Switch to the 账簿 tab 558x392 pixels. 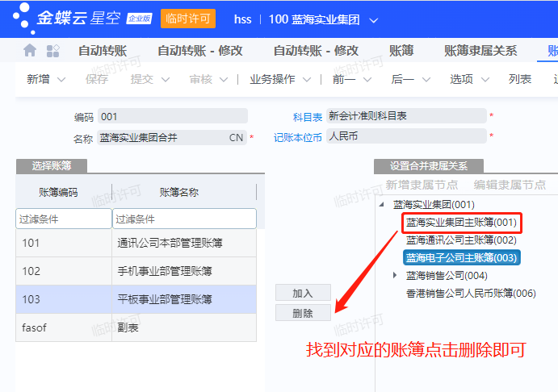pyautogui.click(x=401, y=51)
